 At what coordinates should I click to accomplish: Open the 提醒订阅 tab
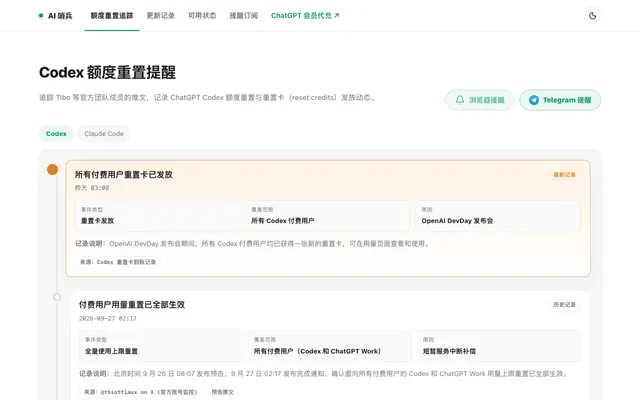coord(244,16)
